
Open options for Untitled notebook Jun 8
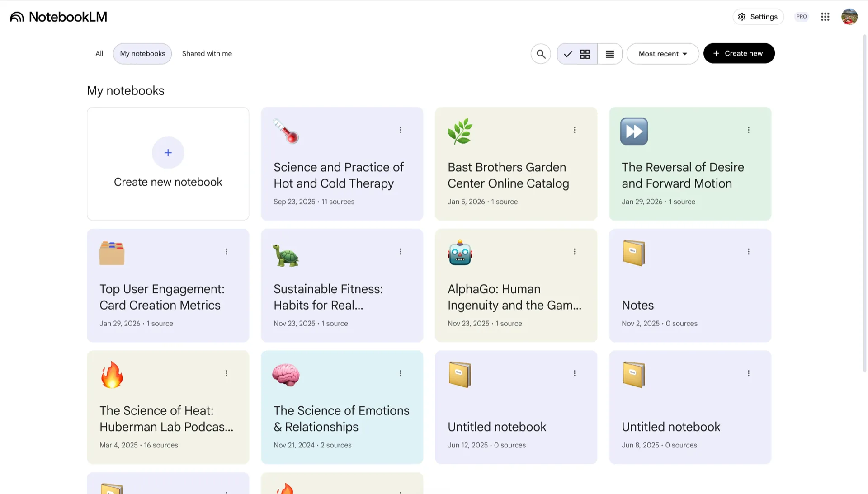[x=749, y=373]
